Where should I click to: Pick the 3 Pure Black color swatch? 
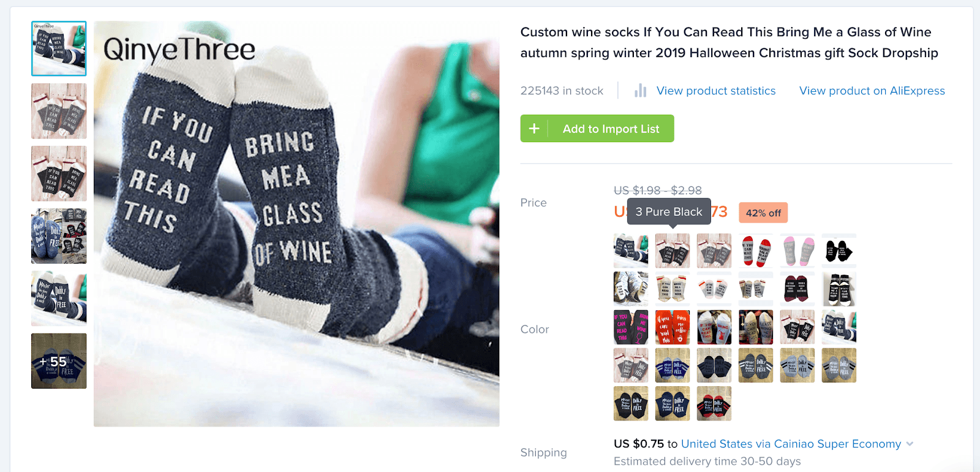click(x=673, y=251)
